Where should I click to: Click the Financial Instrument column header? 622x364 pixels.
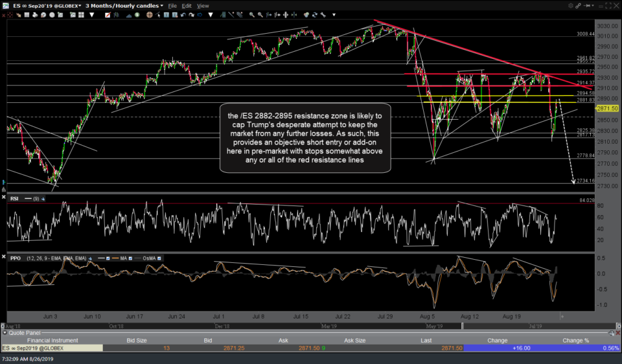pos(52,340)
